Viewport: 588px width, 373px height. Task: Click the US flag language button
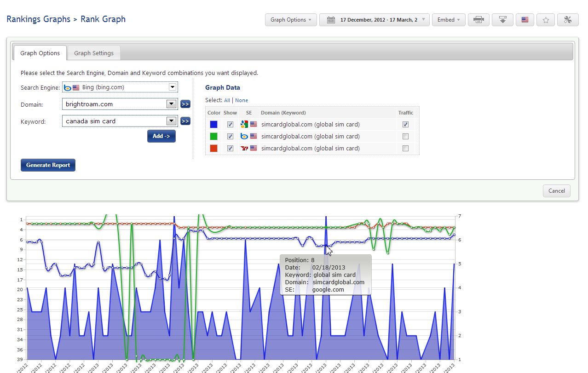525,20
